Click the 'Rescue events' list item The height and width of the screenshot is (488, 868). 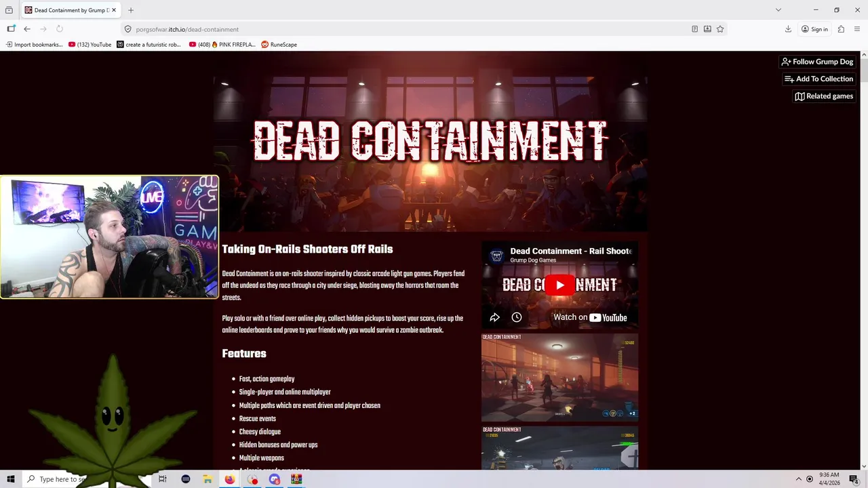tap(258, 419)
